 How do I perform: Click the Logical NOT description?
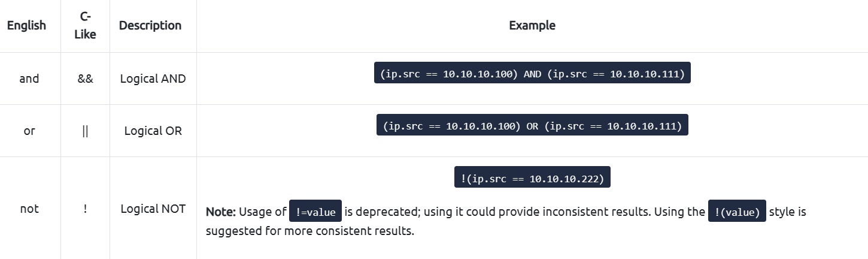[153, 209]
